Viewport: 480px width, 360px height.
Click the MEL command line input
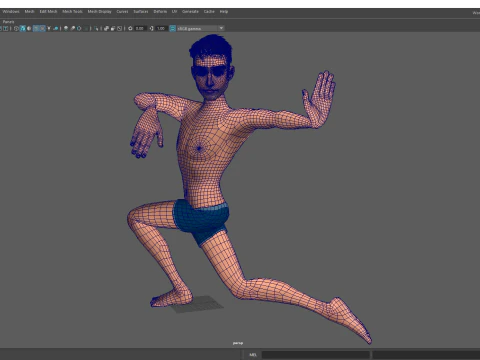(x=316, y=354)
